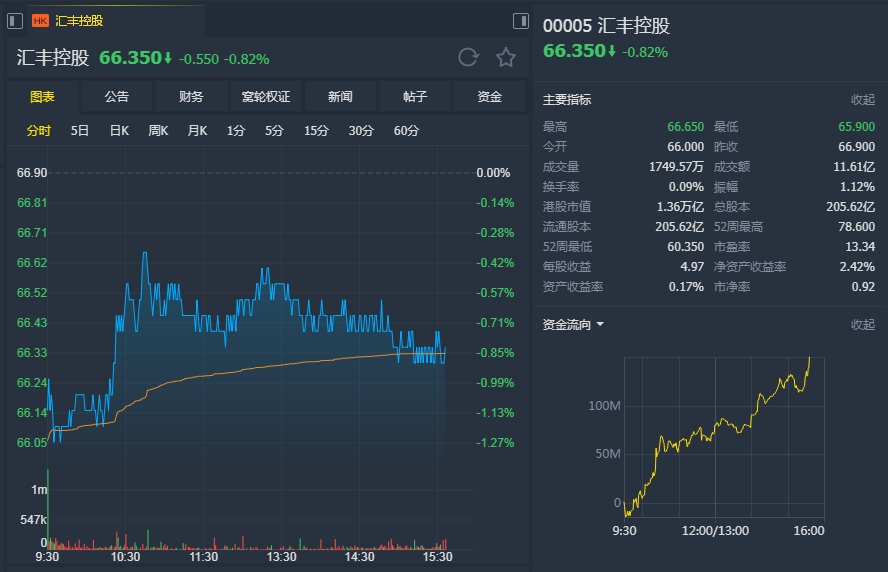Viewport: 888px width, 572px height.
Task: Click the HK market badge icon
Action: (x=41, y=20)
